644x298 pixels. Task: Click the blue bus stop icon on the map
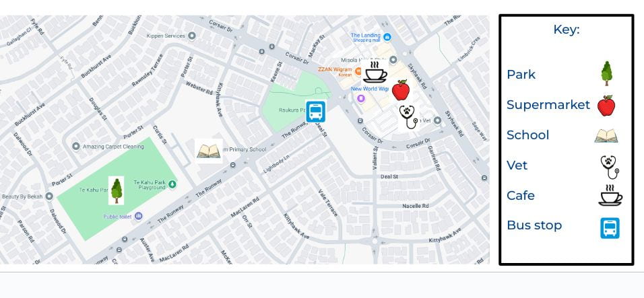[x=315, y=112]
